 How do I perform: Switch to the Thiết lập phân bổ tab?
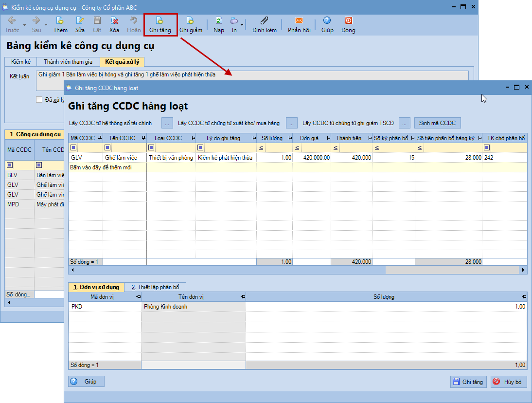coord(155,287)
